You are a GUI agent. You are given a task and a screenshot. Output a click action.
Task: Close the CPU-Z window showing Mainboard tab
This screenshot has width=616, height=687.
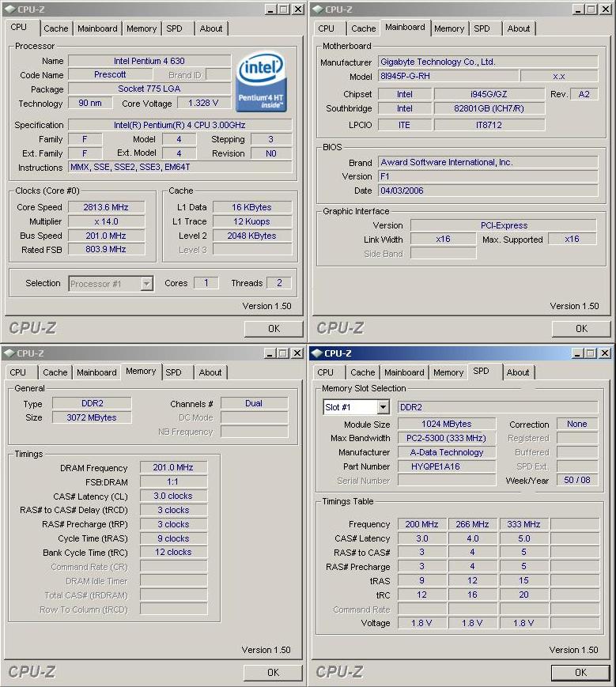(606, 9)
